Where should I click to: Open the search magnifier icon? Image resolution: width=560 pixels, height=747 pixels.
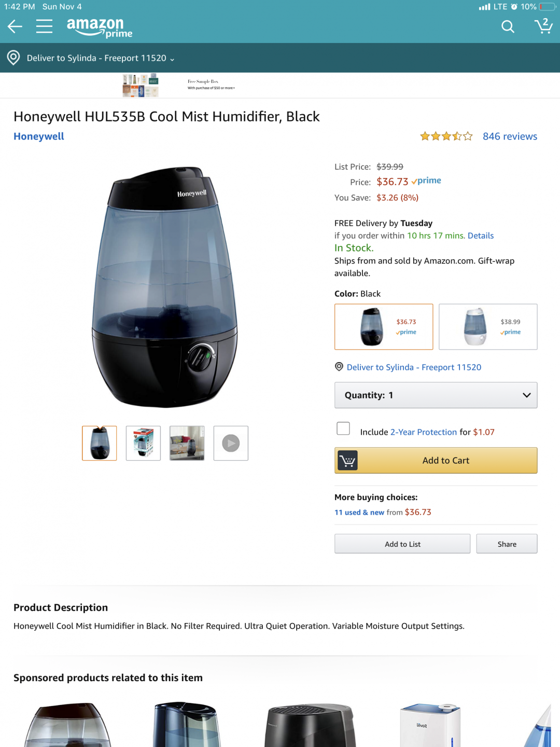pos(508,26)
